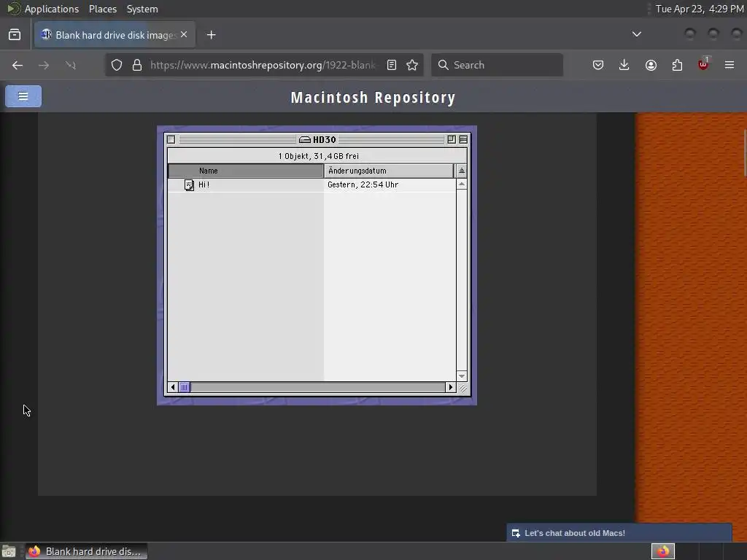Screen dimensions: 747x560
Task: Click the Gestern, 22:54 Uhr date
Action: click(x=363, y=184)
